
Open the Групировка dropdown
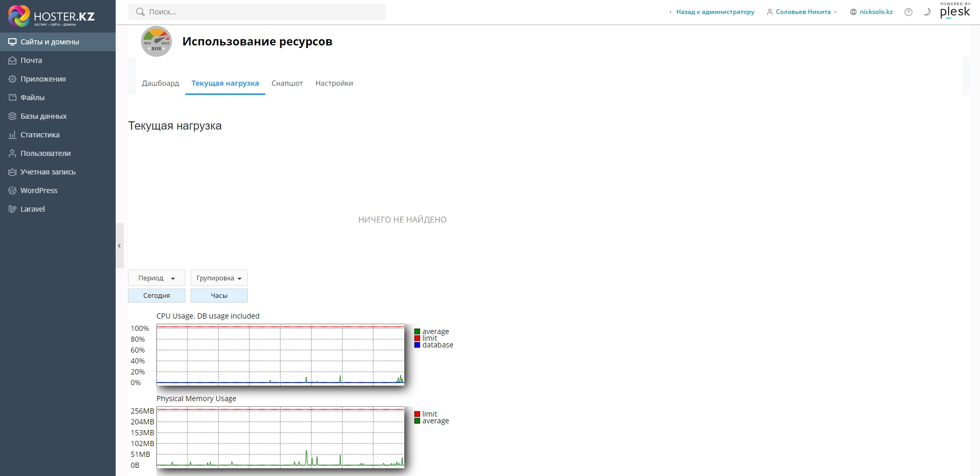tap(219, 278)
